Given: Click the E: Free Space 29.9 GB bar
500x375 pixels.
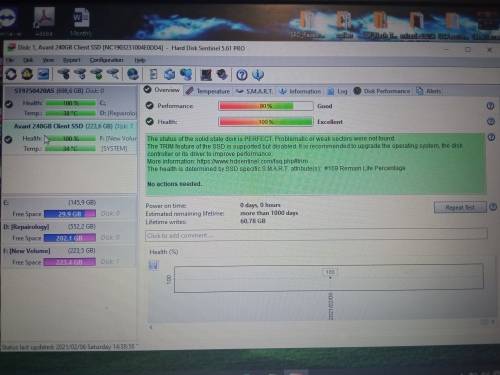Looking at the screenshot, I should click(70, 214).
